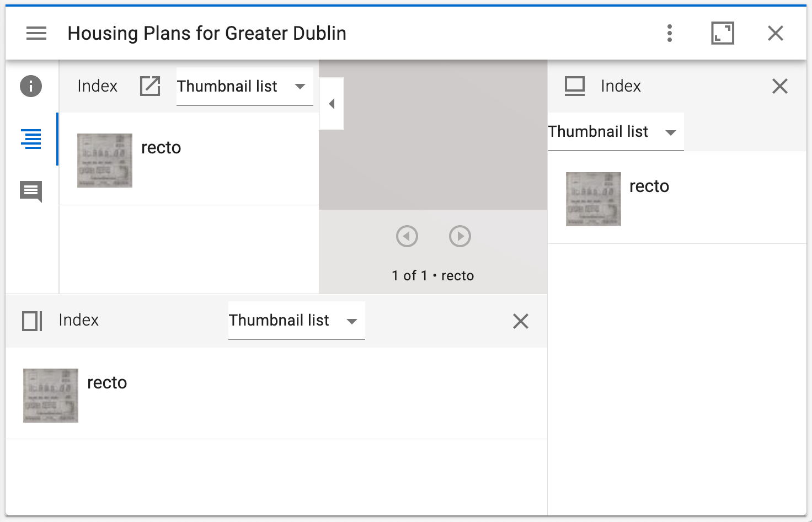The width and height of the screenshot is (812, 522).
Task: Open the right panel's Thumbnail list dropdown
Action: tap(614, 132)
